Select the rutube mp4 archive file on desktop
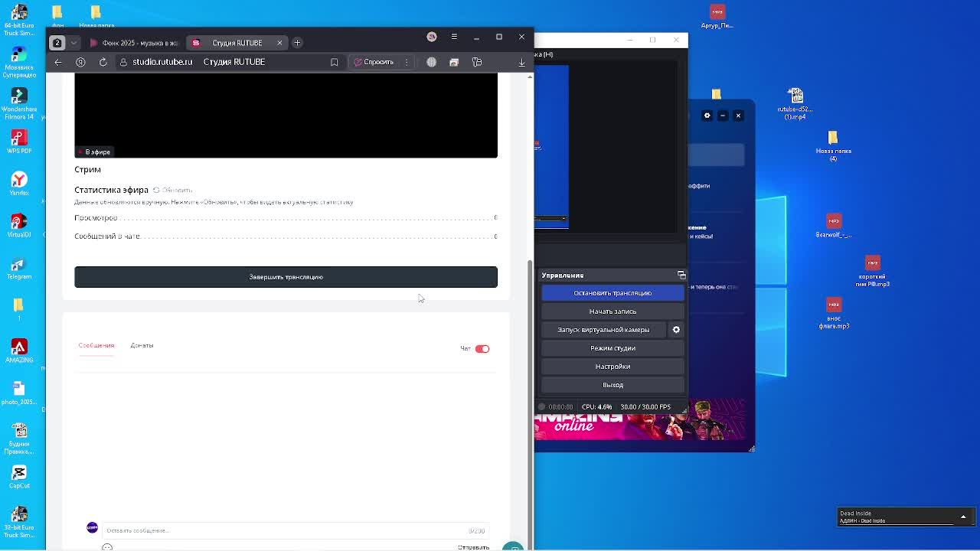The image size is (980, 551). [795, 104]
